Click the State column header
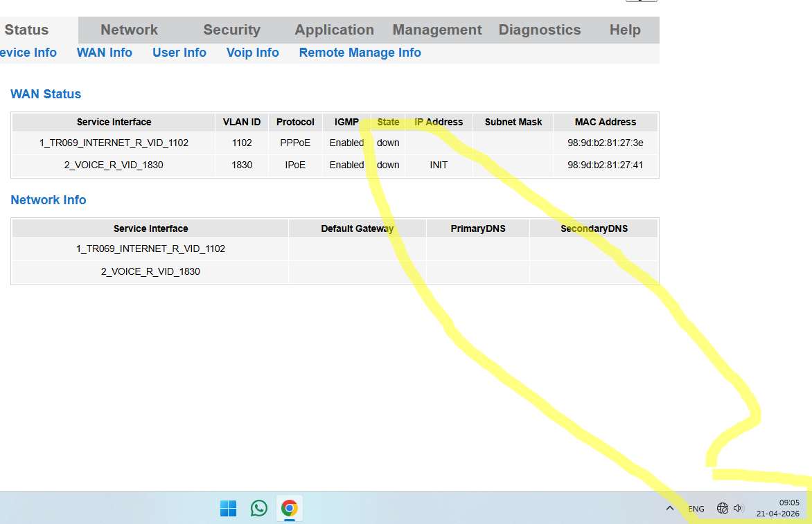The image size is (812, 524). click(x=389, y=122)
